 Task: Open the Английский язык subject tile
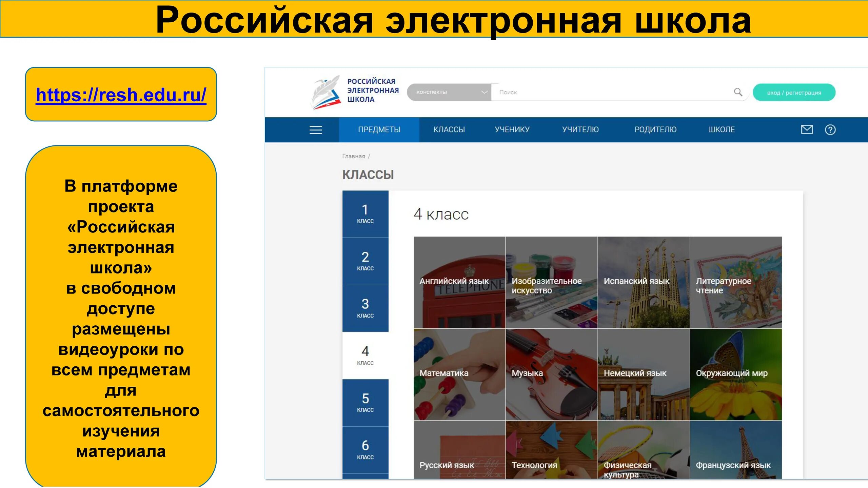click(459, 283)
